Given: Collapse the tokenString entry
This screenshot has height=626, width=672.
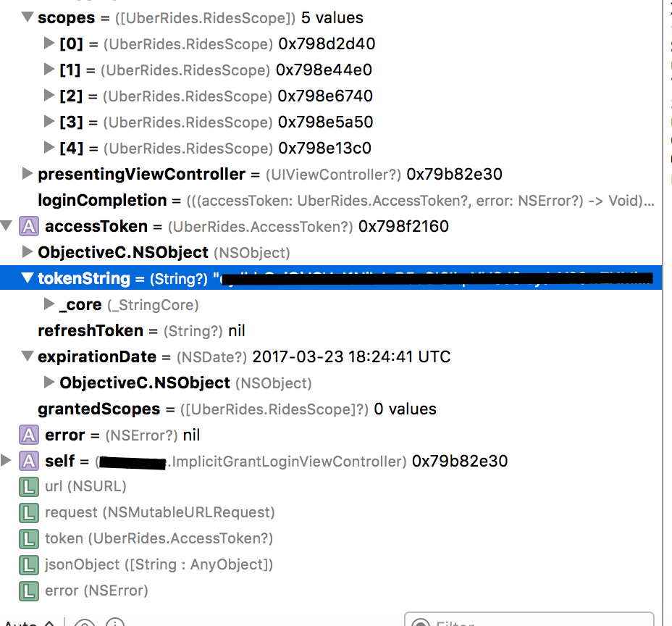Looking at the screenshot, I should 27,278.
